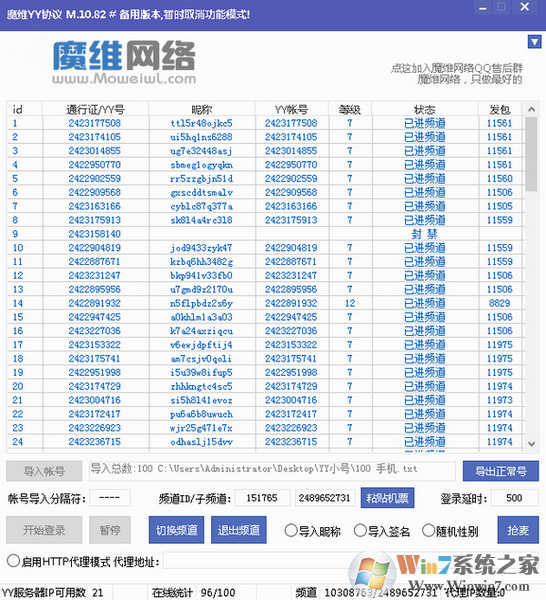Image resolution: width=546 pixels, height=600 pixels.
Task: Select nickname pu6a6b8uwuch
Action: tap(202, 414)
